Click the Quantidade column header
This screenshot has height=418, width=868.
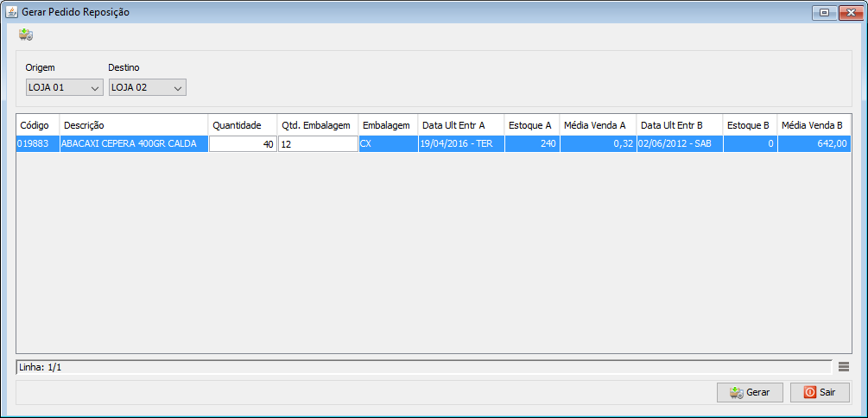tap(242, 125)
